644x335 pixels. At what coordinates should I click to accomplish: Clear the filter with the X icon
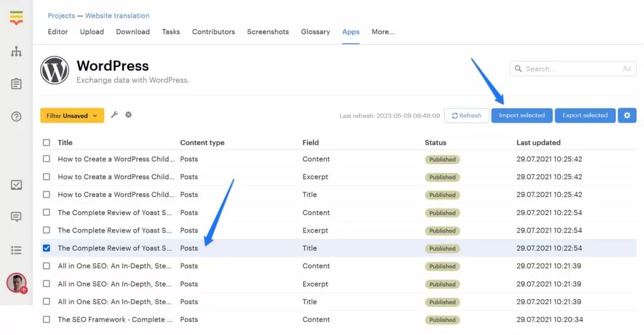pos(128,115)
